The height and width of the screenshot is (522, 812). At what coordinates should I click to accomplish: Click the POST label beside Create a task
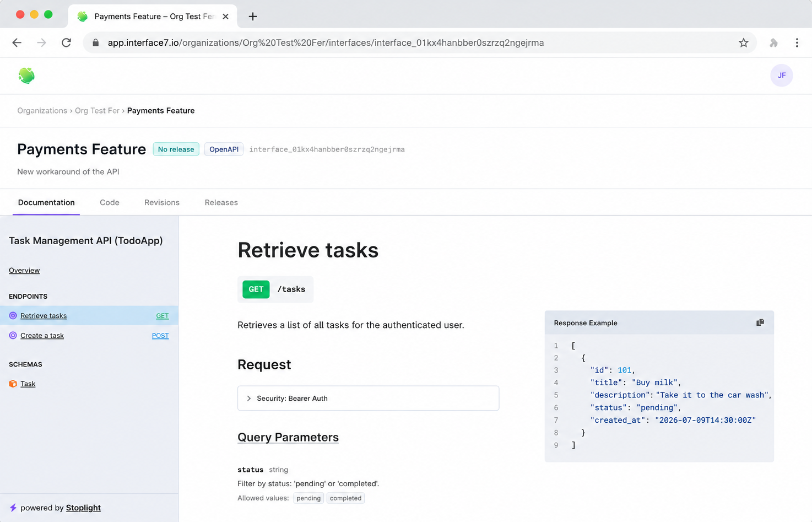(x=160, y=336)
